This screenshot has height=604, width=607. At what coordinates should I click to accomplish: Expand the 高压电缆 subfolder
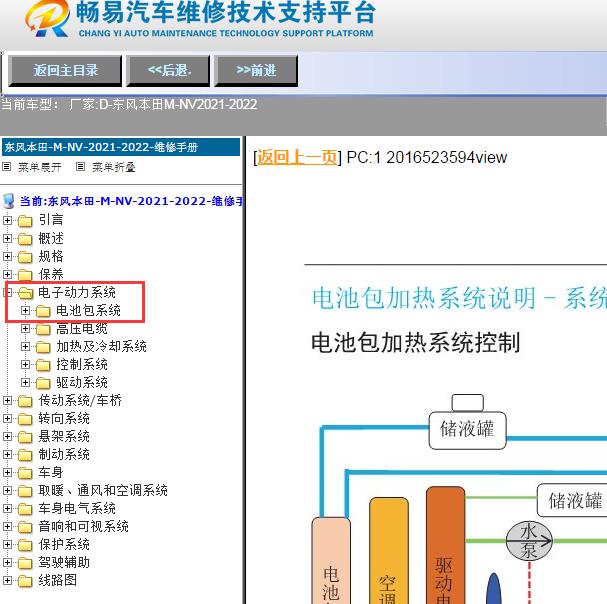click(x=26, y=329)
